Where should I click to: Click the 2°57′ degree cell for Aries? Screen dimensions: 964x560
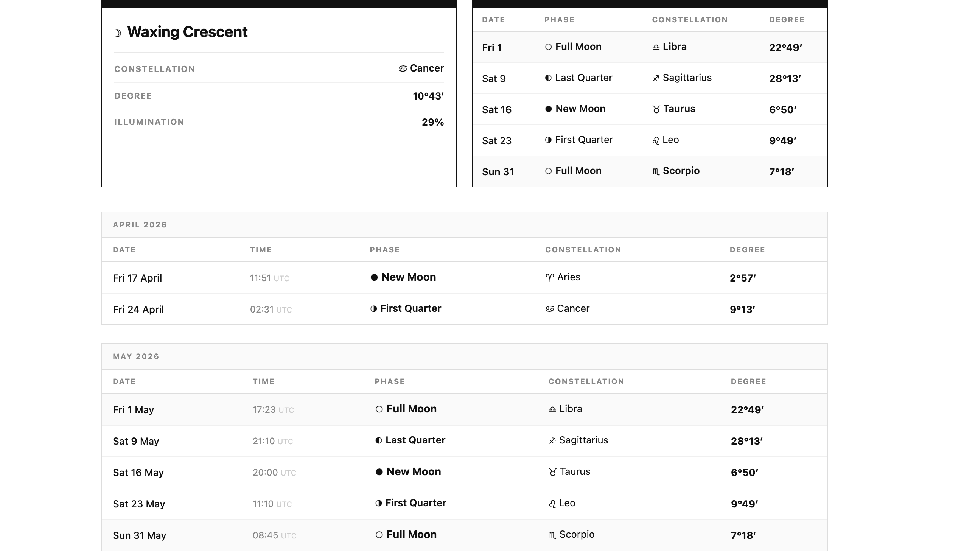[x=743, y=278]
